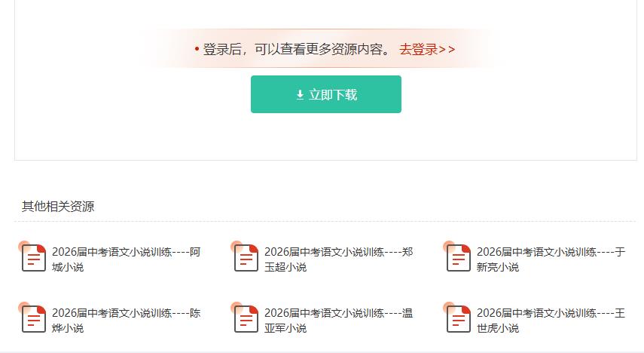Click download arrow icon in 立即下载 button
This screenshot has height=353, width=644.
(x=300, y=95)
